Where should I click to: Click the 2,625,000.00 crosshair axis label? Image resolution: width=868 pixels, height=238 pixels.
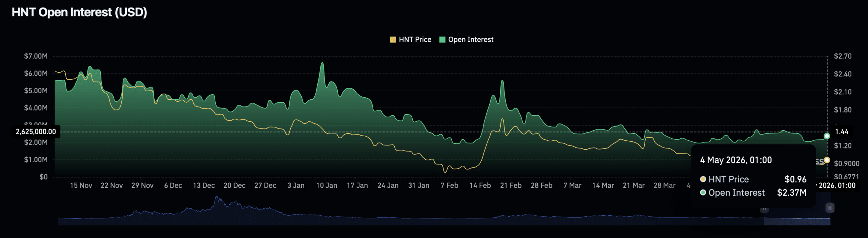click(36, 132)
